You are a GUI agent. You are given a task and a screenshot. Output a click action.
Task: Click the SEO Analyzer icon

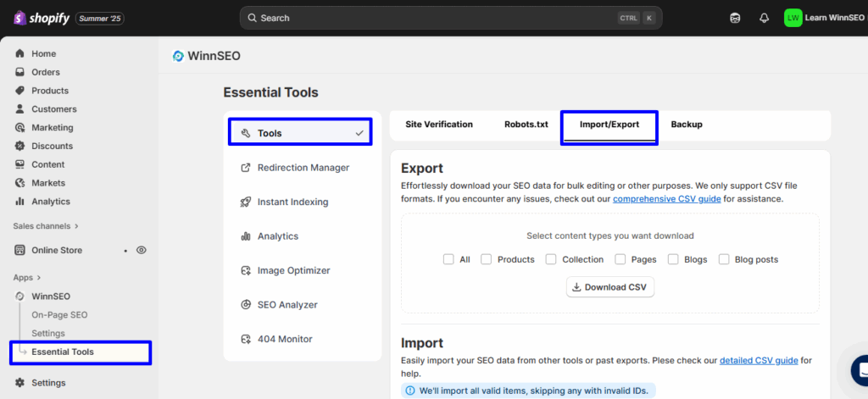[246, 305]
